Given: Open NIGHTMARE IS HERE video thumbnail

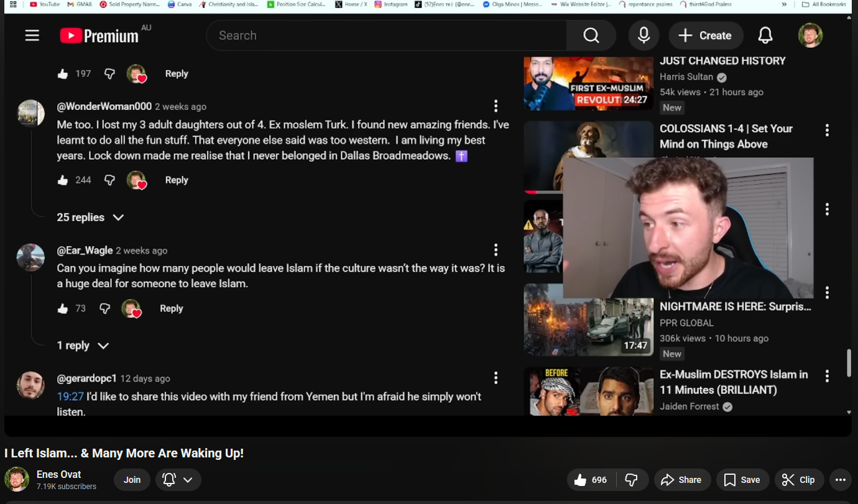Looking at the screenshot, I should (588, 321).
